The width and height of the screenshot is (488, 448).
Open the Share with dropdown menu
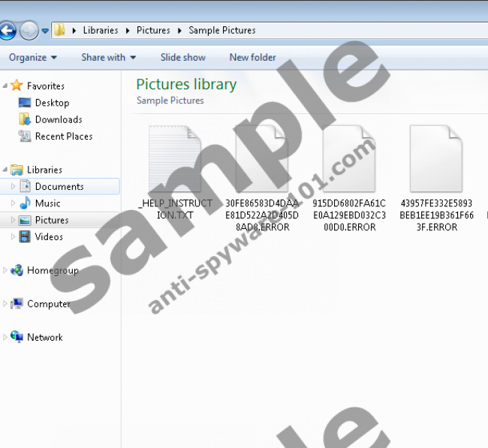click(x=108, y=58)
